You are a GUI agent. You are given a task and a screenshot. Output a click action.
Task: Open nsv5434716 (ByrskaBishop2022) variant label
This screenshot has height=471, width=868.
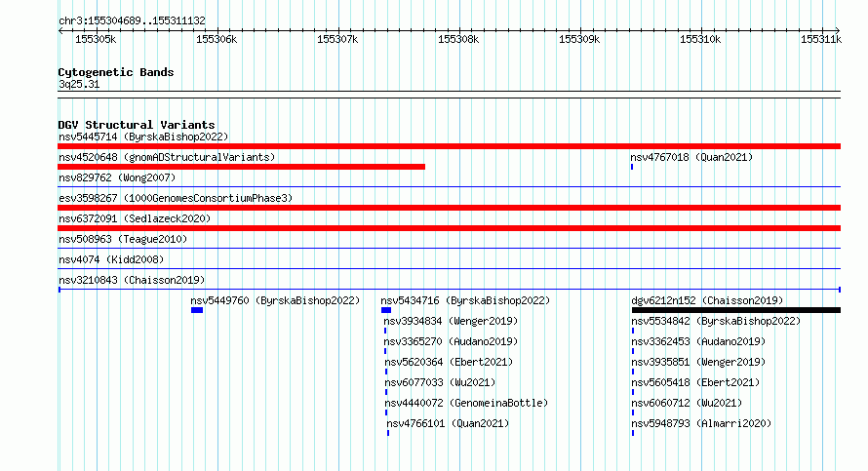(465, 300)
